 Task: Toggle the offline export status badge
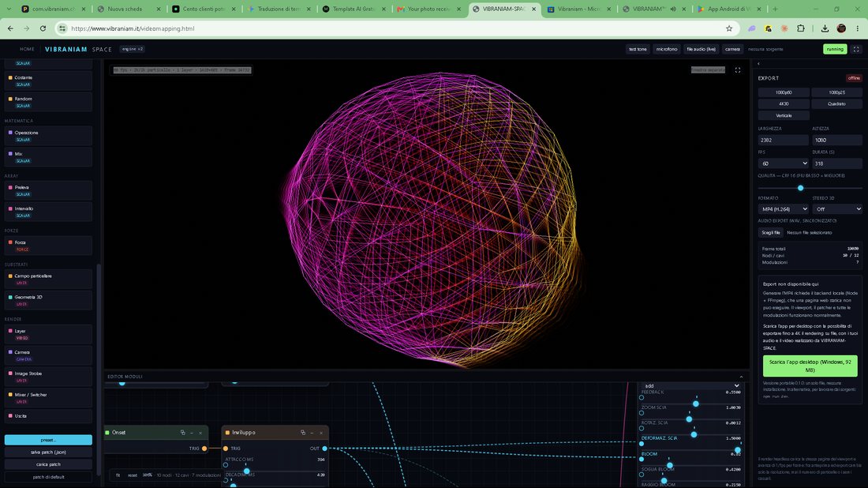(x=854, y=78)
